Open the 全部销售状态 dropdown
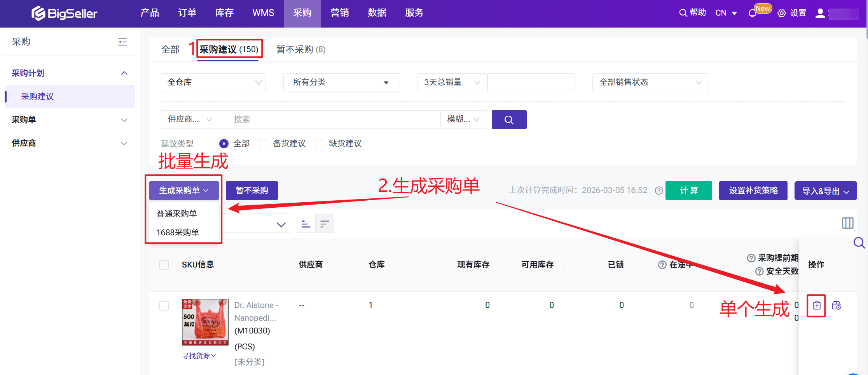Screen dimensions: 868x375 tap(650, 82)
